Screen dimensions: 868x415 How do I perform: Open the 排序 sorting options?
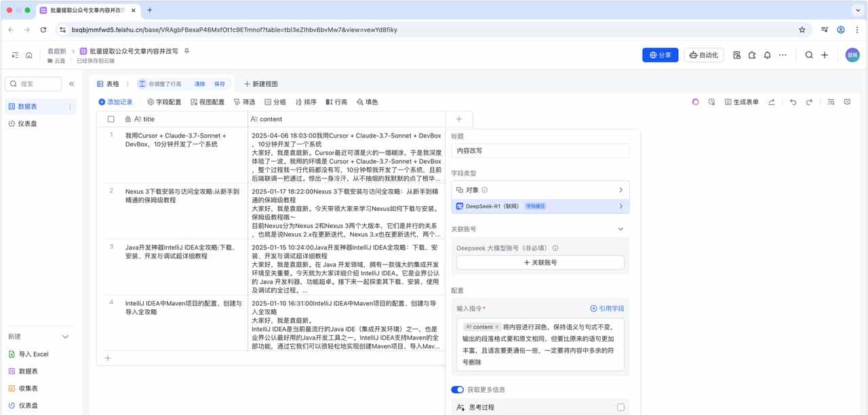[x=307, y=102]
